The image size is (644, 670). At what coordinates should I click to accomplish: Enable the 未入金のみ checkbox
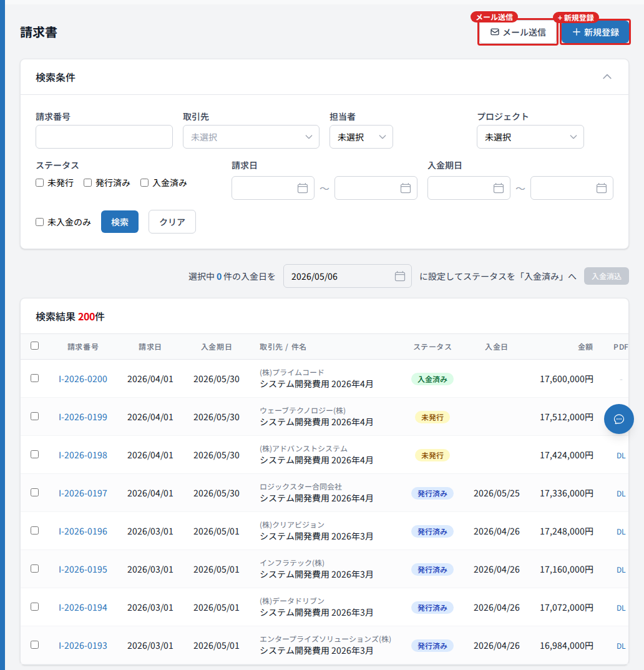[x=40, y=222]
